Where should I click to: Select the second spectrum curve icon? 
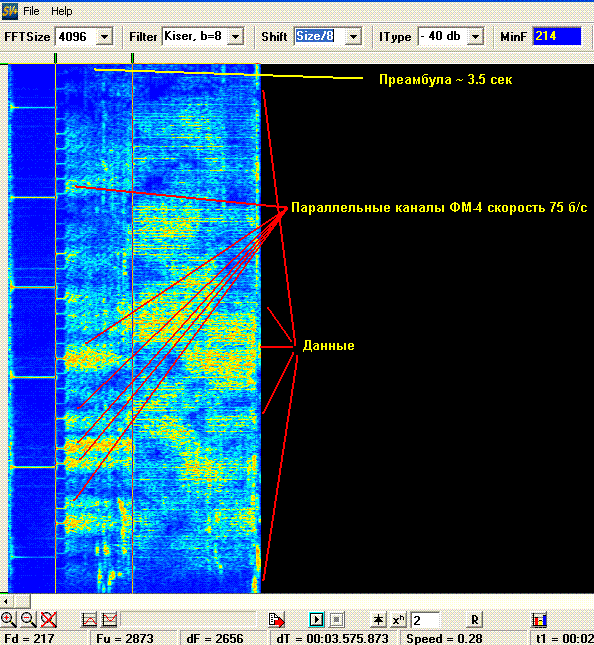(x=109, y=619)
